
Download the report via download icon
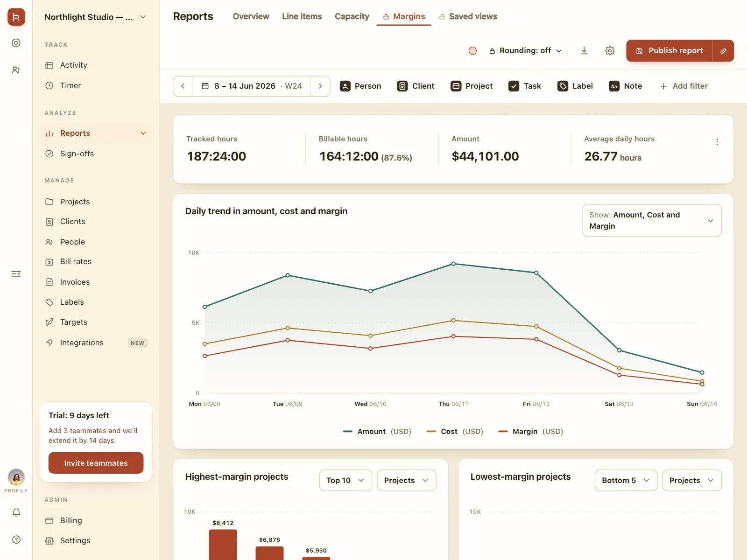pos(584,50)
